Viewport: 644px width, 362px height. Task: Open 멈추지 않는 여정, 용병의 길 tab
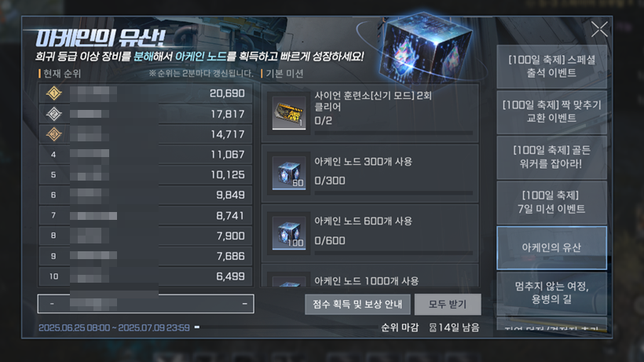(551, 293)
